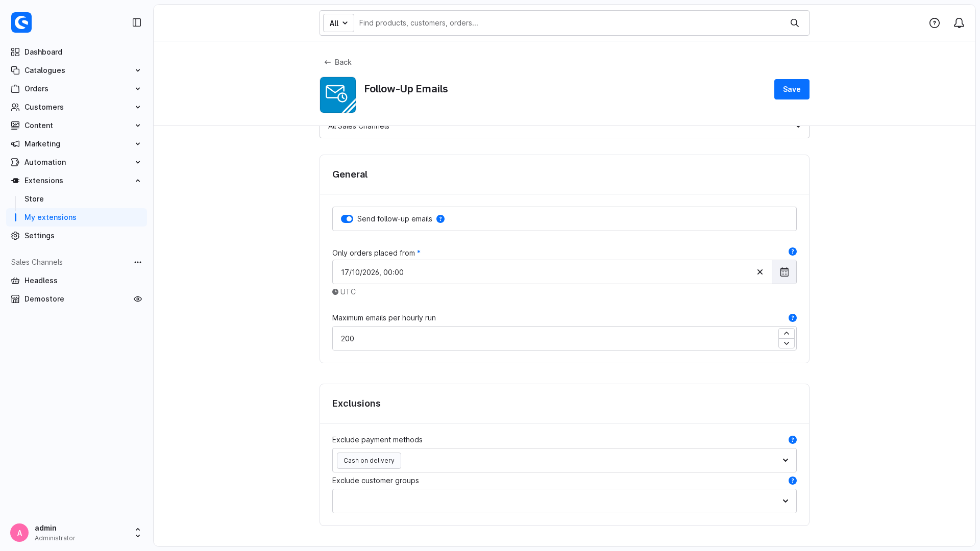Screen dimensions: 980x551
Task: Toggle Demostore storefront eye icon
Action: pos(138,299)
